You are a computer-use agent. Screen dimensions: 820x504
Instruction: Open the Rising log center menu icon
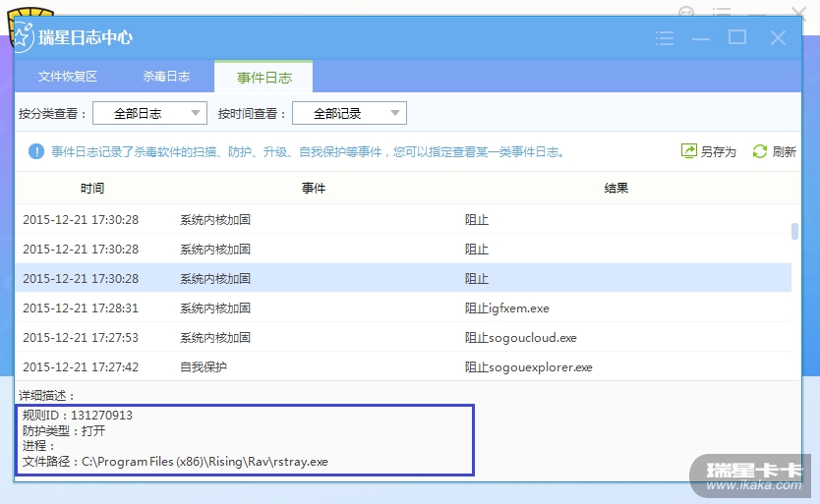point(664,38)
